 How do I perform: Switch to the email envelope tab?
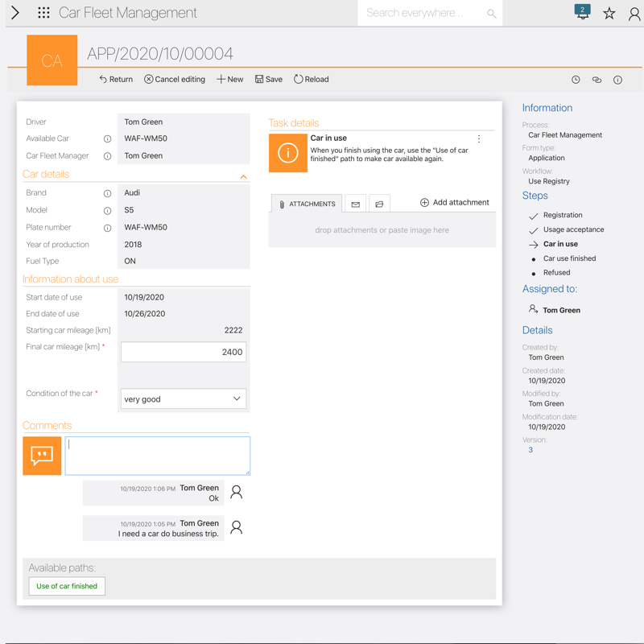[355, 204]
